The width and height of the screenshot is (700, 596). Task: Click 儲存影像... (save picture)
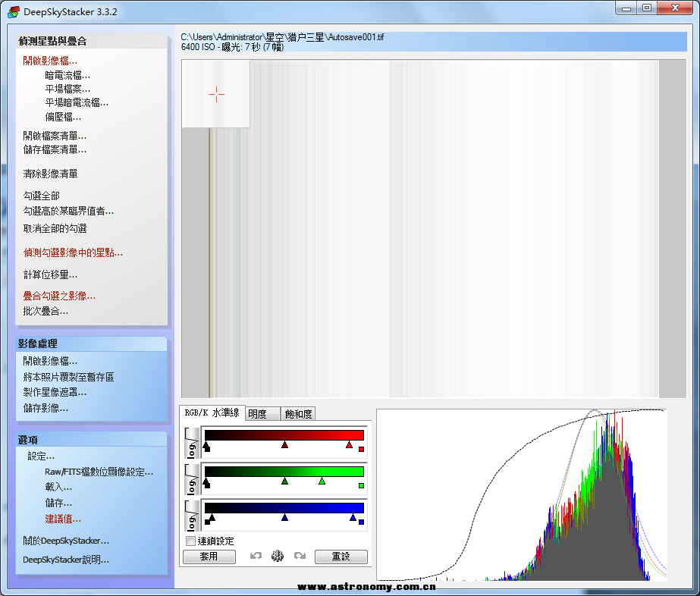[x=46, y=408]
